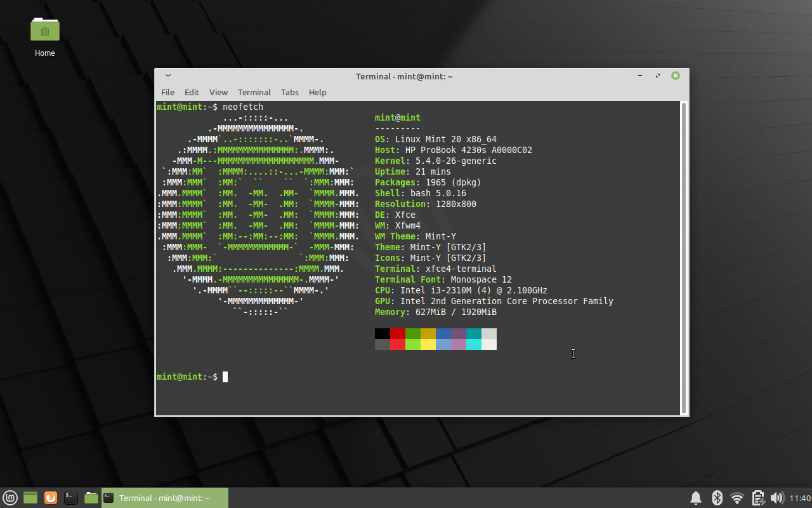Open the window menu chevron in the titlebar
The height and width of the screenshot is (508, 812).
point(167,75)
